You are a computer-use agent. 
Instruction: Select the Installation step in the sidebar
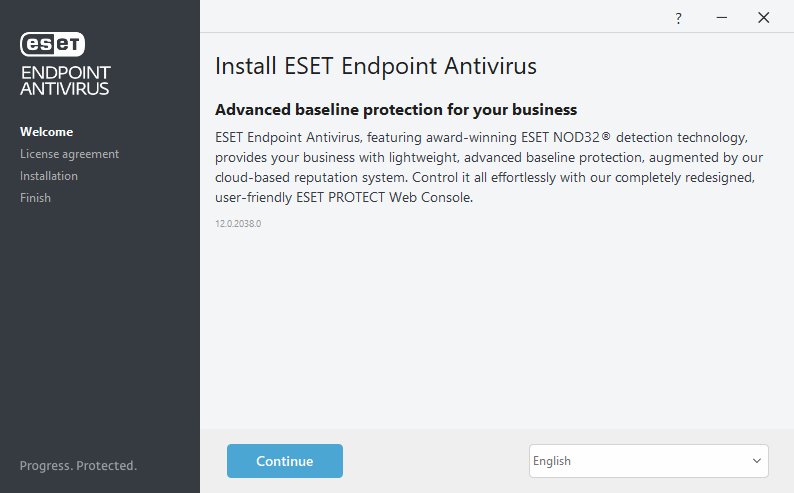[49, 176]
